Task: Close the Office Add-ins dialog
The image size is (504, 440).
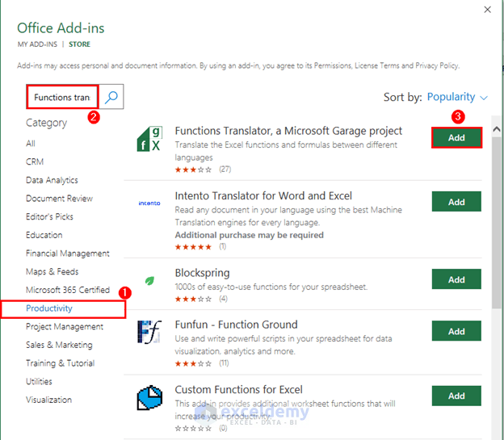Action: [x=487, y=10]
